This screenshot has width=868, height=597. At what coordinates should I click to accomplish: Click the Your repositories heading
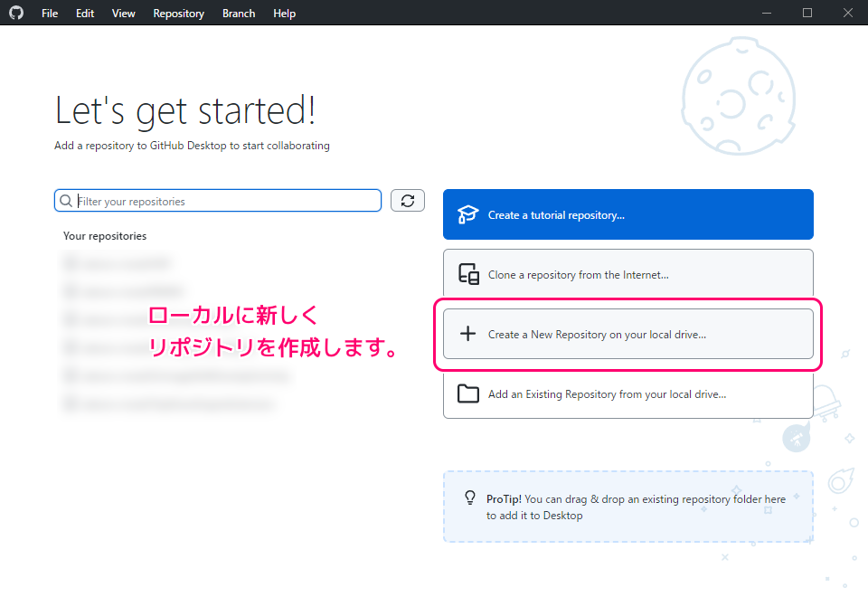point(105,236)
